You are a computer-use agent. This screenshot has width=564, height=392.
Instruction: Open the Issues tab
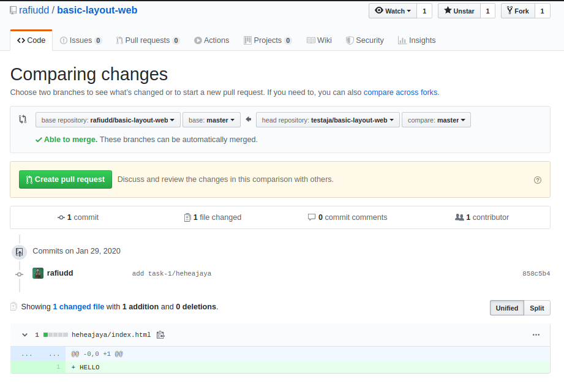point(81,40)
